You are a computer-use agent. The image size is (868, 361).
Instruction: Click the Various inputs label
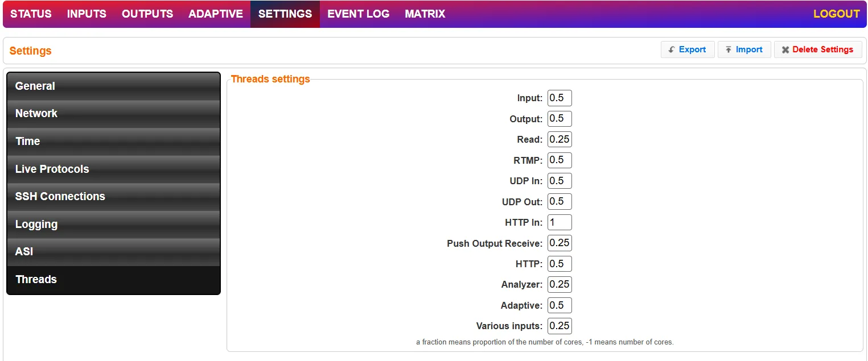(509, 326)
